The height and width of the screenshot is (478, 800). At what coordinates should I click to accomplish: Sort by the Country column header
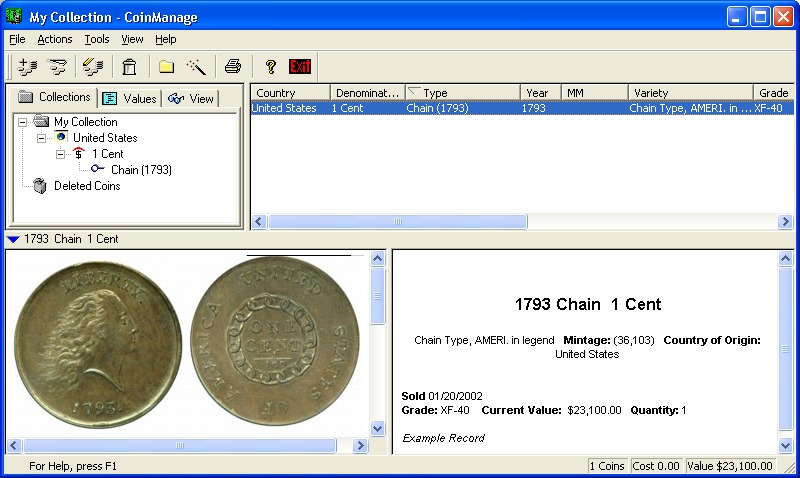tap(290, 92)
